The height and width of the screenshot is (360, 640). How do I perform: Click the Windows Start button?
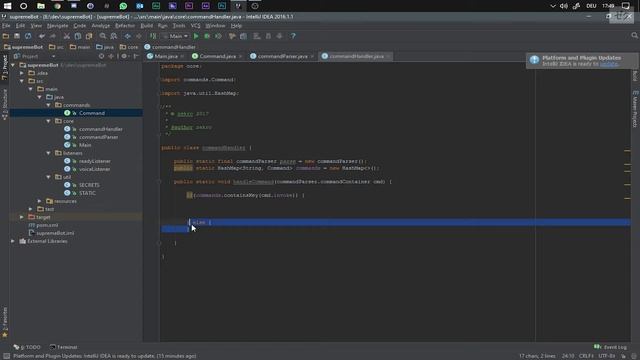(8, 6)
